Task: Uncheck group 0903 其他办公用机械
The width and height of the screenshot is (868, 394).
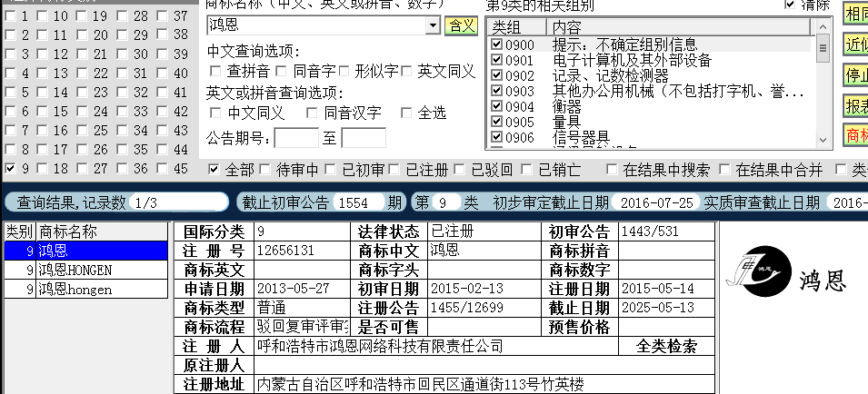Action: (497, 91)
